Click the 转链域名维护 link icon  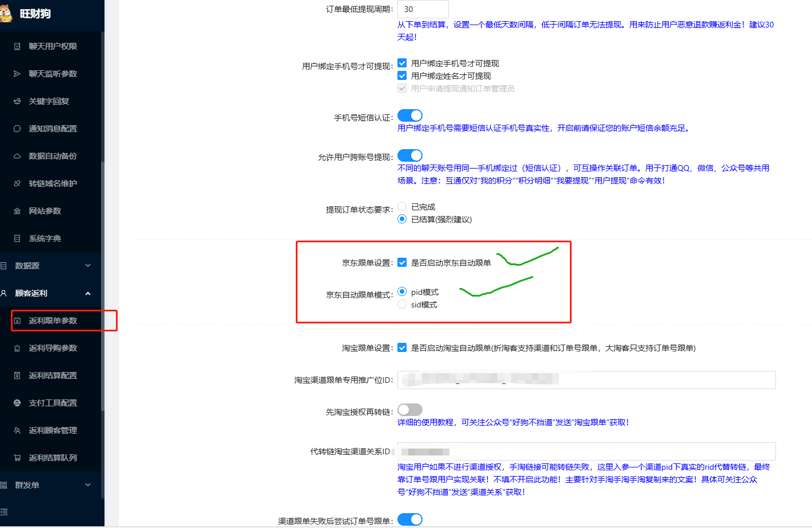(17, 183)
